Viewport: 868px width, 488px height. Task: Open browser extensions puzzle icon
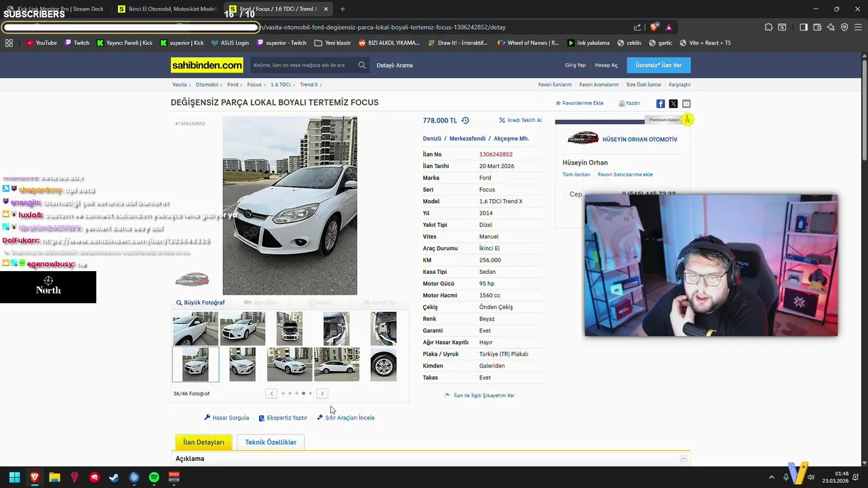[768, 27]
